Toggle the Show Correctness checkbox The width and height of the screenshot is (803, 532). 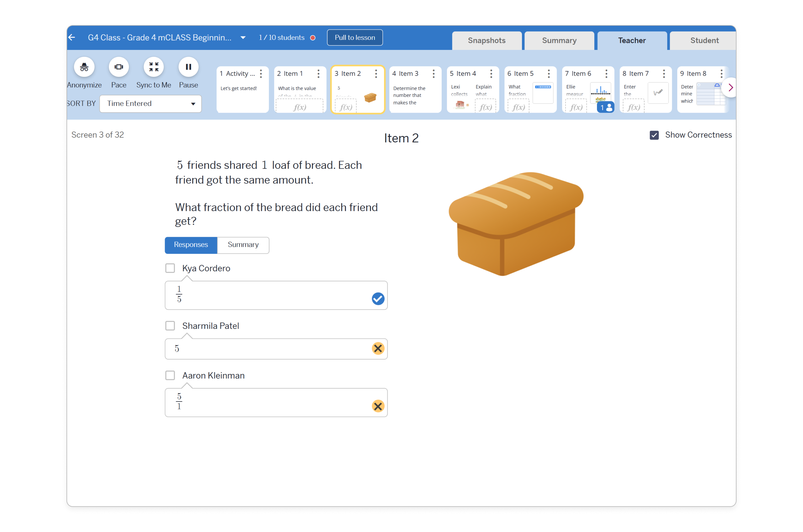[654, 135]
